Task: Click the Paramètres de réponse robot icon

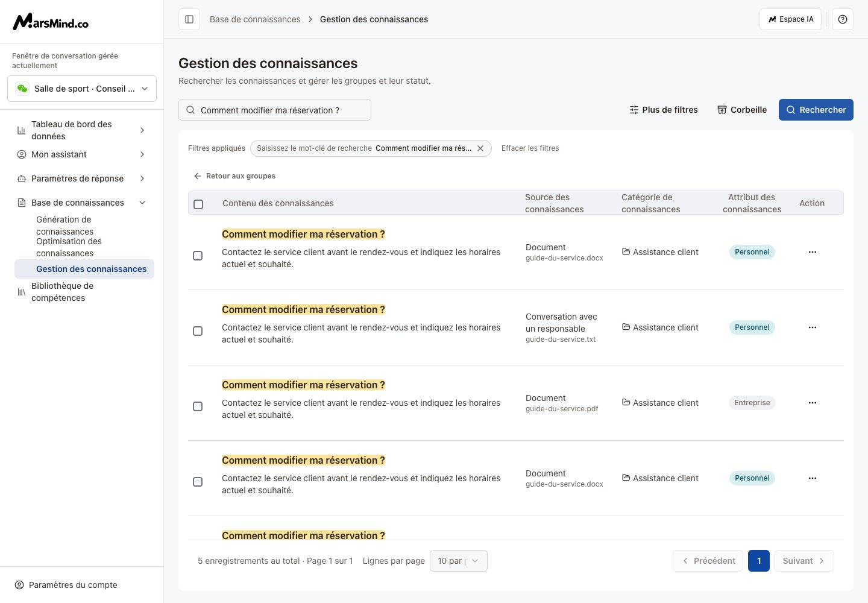Action: pyautogui.click(x=22, y=178)
